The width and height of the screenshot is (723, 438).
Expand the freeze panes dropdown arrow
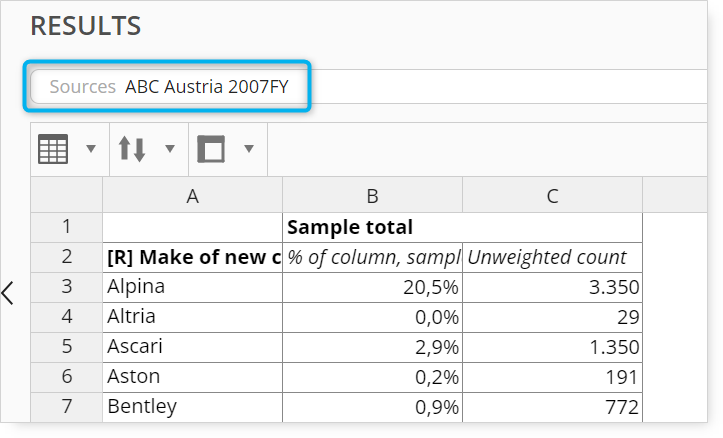249,149
